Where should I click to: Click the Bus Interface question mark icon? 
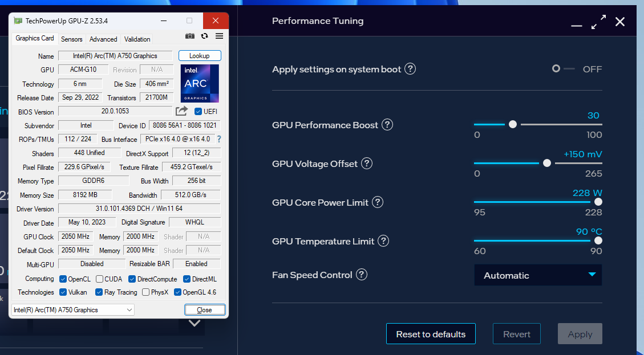(x=219, y=139)
